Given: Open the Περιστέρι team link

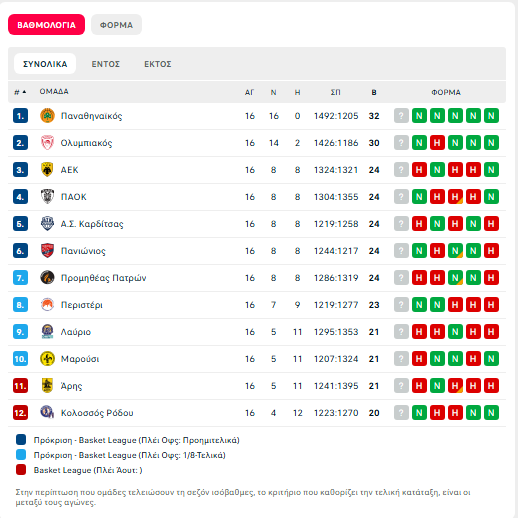Looking at the screenshot, I should click(x=82, y=305).
